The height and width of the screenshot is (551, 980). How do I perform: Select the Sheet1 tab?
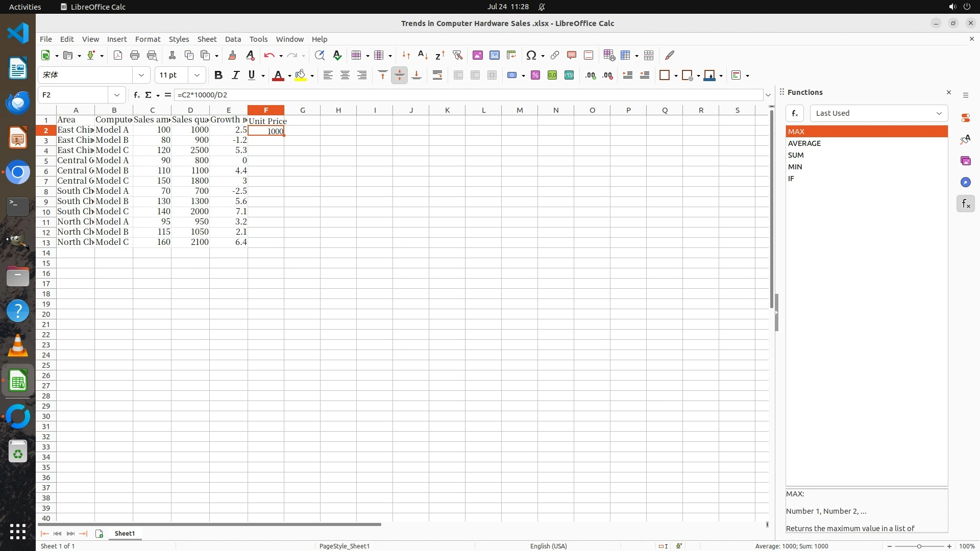click(125, 533)
